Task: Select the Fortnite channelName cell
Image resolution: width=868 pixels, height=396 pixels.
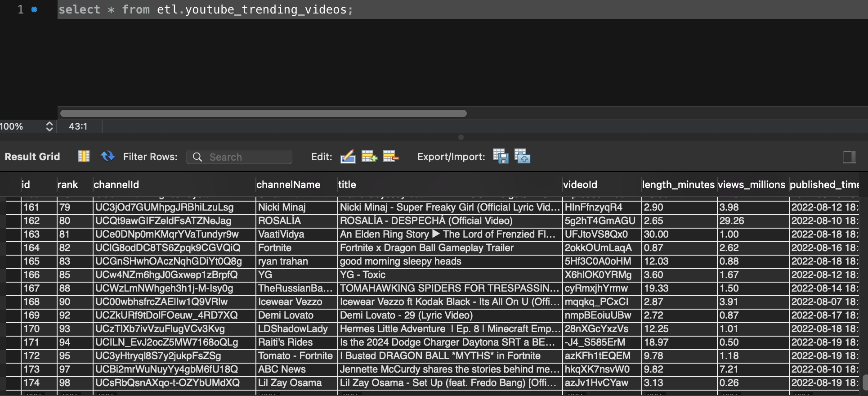Action: click(x=296, y=248)
